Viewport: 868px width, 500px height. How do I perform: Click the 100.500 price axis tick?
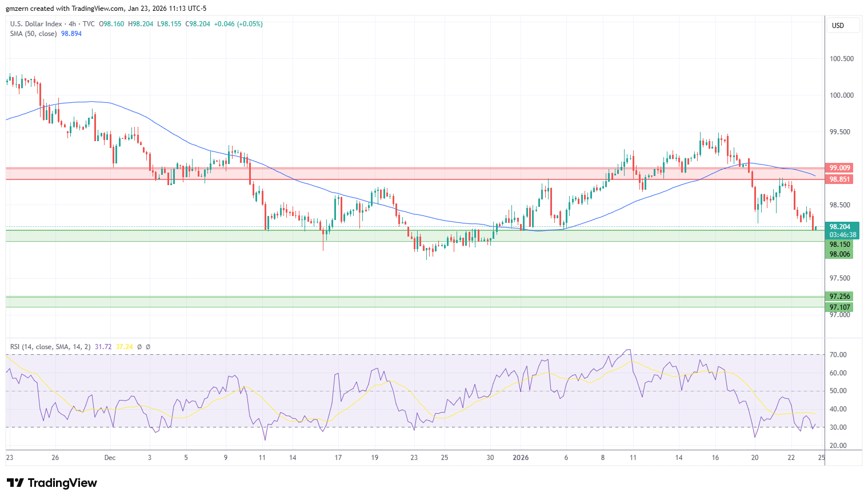coord(842,59)
